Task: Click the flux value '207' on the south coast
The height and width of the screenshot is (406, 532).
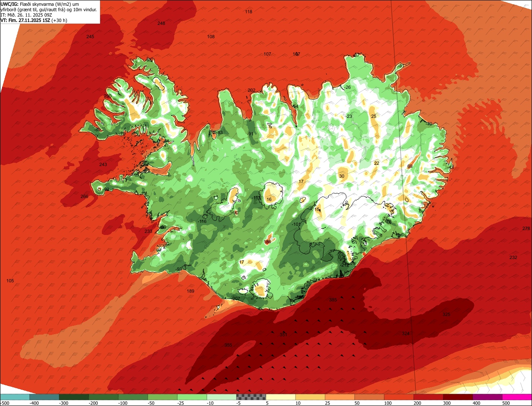Action: [236, 298]
